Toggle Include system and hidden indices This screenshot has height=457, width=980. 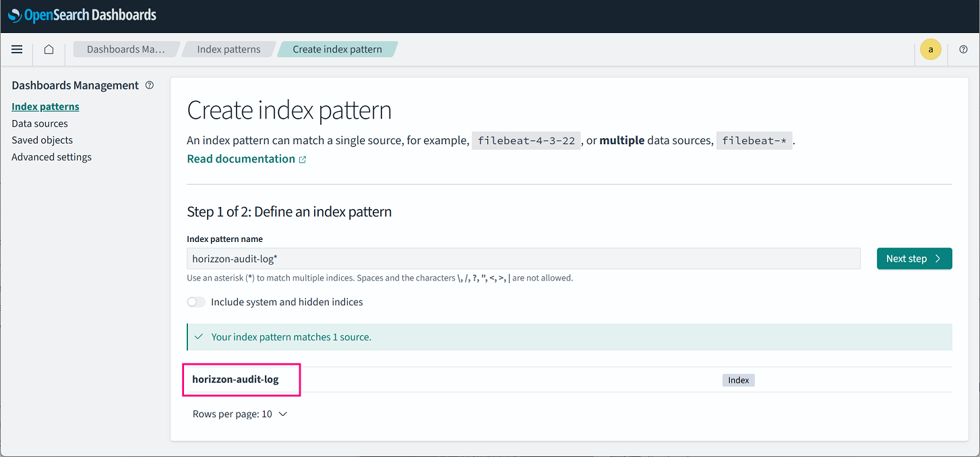(x=196, y=302)
